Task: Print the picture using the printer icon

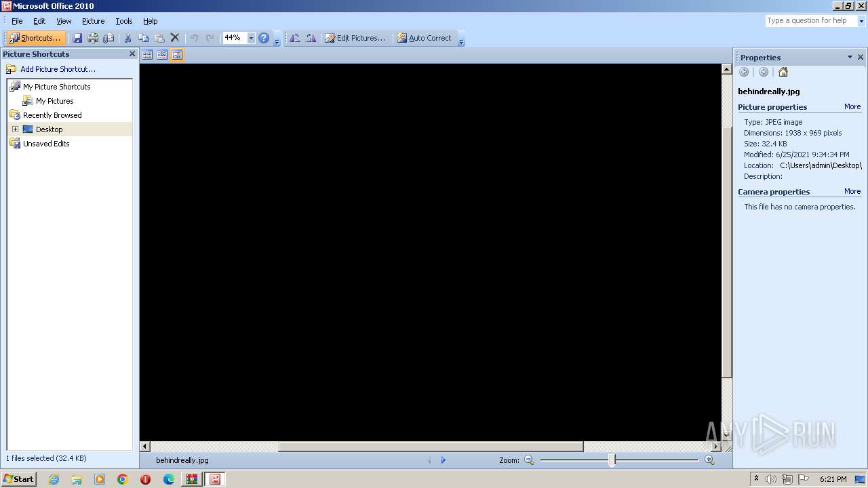Action: (x=93, y=38)
